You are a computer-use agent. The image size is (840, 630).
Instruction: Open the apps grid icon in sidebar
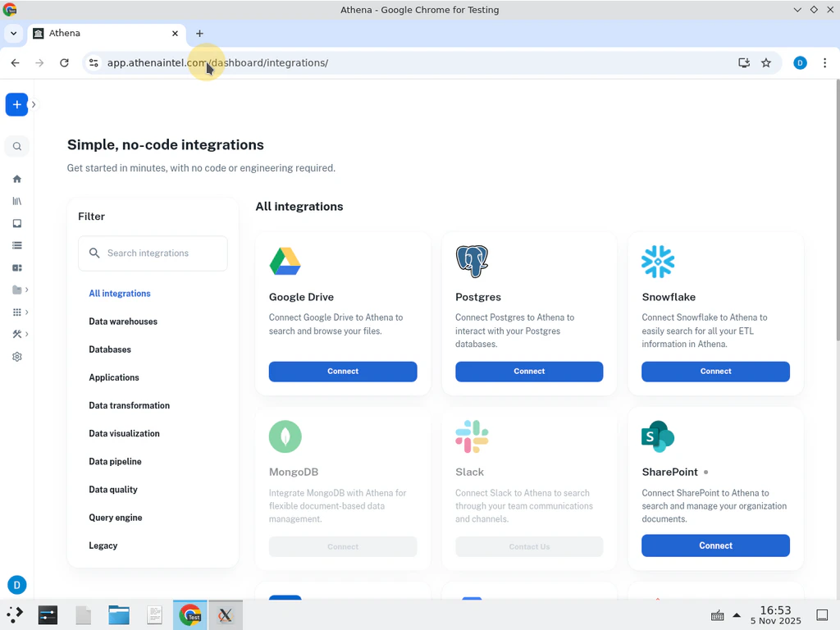coord(17,313)
